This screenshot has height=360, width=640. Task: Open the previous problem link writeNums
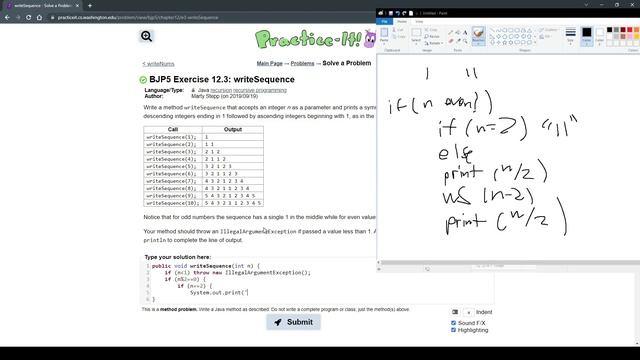[158, 64]
